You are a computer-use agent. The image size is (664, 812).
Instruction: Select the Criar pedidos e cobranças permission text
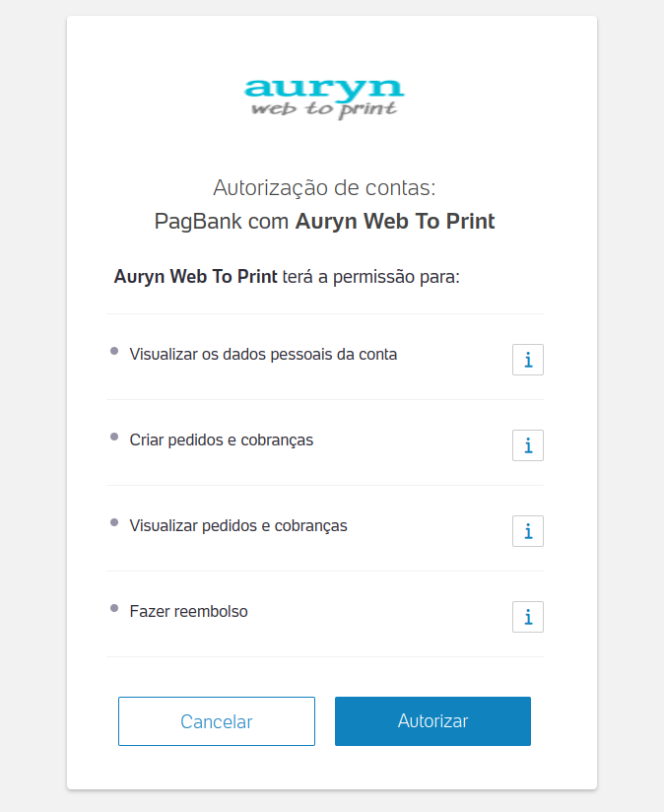tap(221, 440)
